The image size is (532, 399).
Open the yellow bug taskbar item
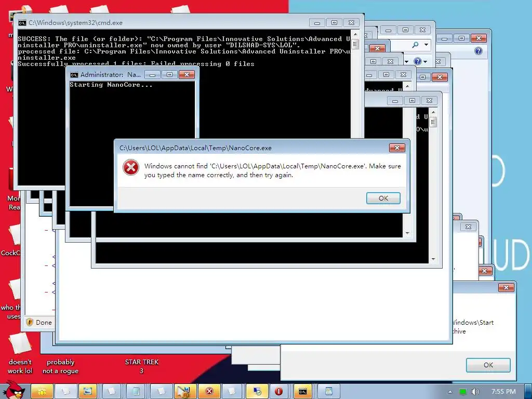[42, 392]
